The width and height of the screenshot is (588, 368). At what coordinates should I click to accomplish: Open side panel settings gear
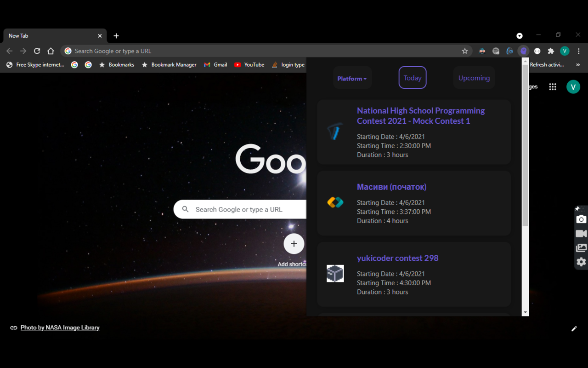pyautogui.click(x=581, y=262)
